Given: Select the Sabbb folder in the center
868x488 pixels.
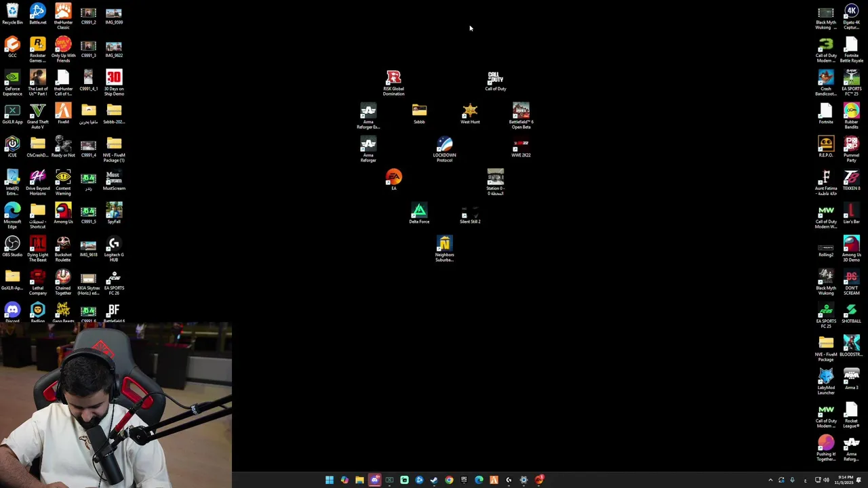Looking at the screenshot, I should click(x=419, y=114).
